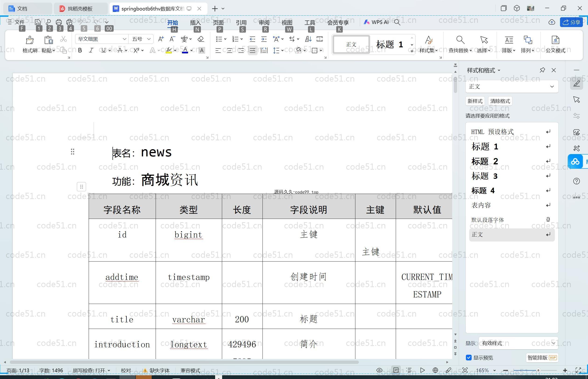
Task: Open the 页面 (Page) ribbon tab
Action: point(218,22)
